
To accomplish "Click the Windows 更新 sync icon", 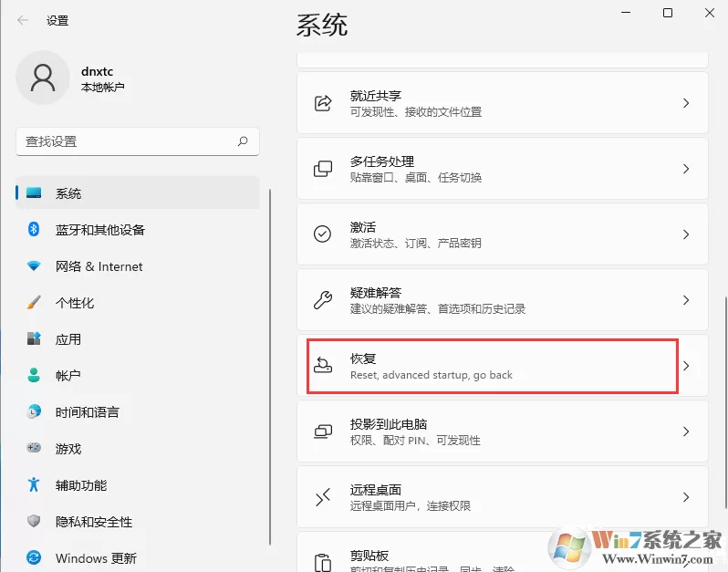I will (34, 557).
